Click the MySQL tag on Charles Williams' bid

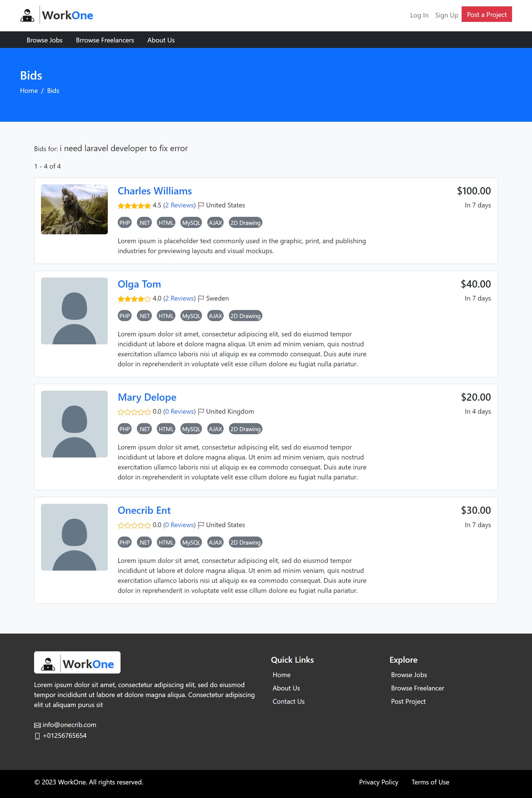click(x=191, y=223)
